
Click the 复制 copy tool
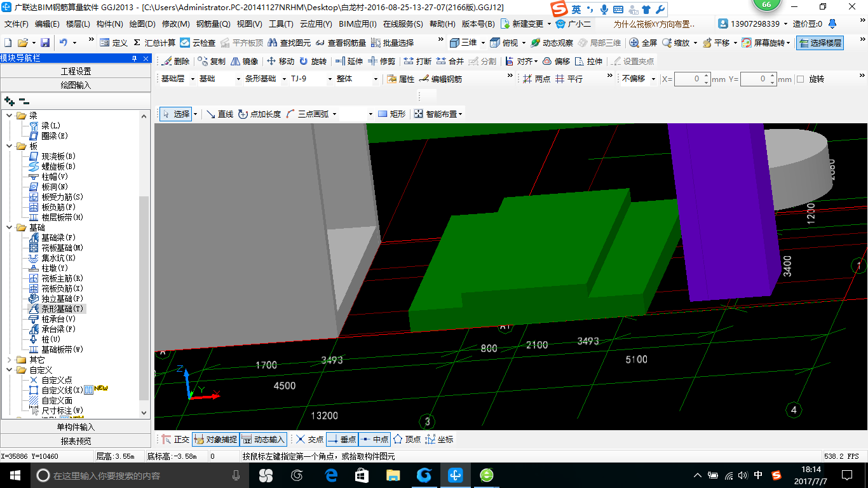click(x=211, y=61)
